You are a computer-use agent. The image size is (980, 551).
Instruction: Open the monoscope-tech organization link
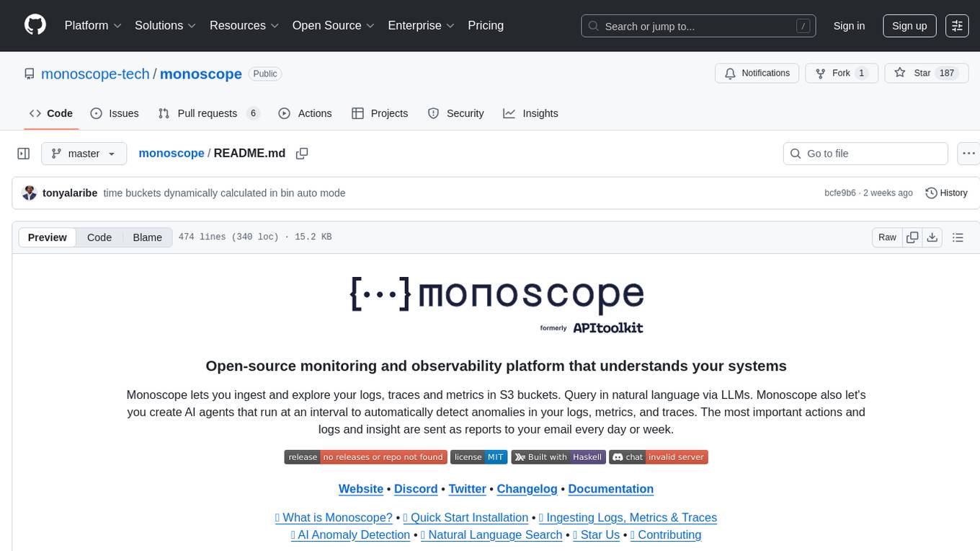(95, 74)
